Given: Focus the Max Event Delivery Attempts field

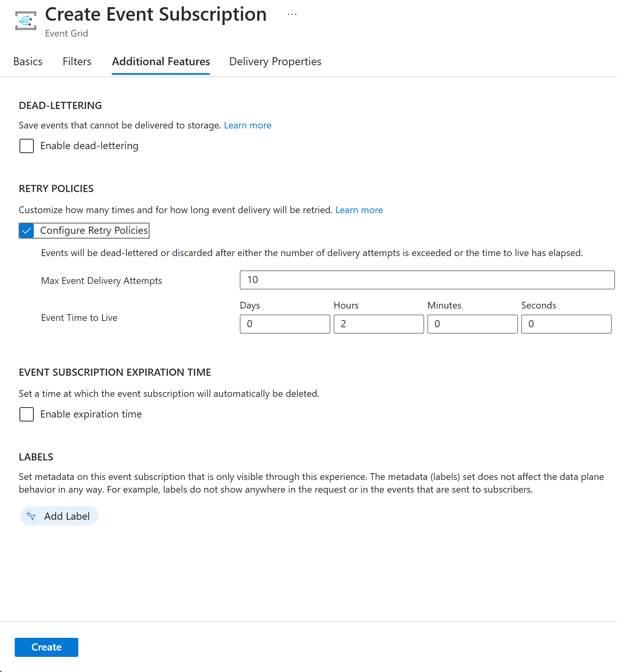Looking at the screenshot, I should click(427, 280).
